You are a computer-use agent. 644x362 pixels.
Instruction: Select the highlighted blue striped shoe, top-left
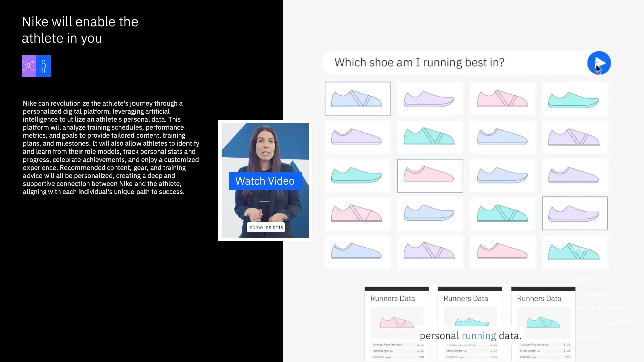point(358,99)
